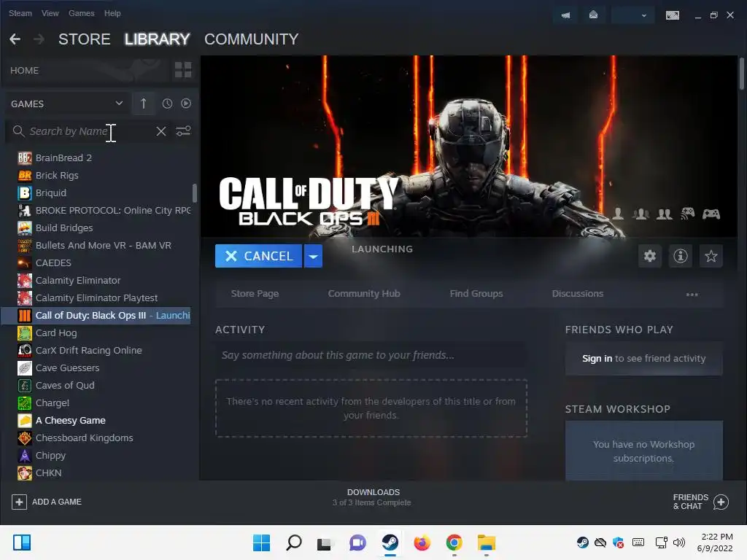Screen dimensions: 747x560
Task: Go forward with the right arrow
Action: [x=39, y=39]
